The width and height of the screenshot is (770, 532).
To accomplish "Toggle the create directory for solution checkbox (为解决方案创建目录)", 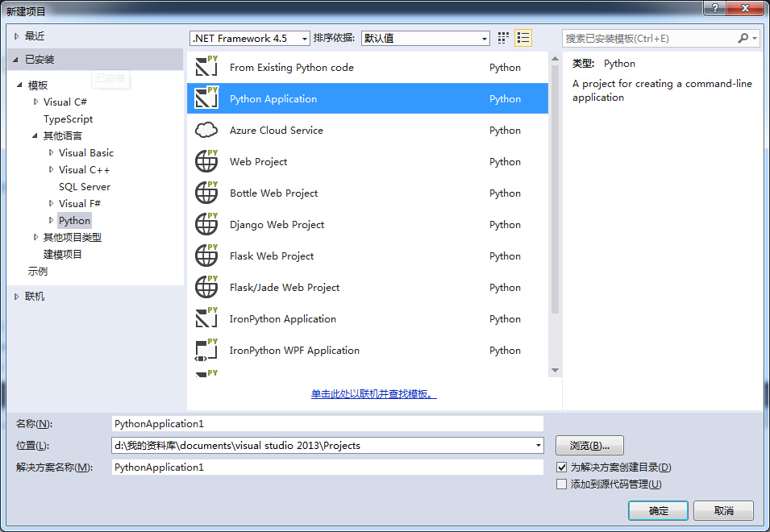I will click(x=562, y=468).
